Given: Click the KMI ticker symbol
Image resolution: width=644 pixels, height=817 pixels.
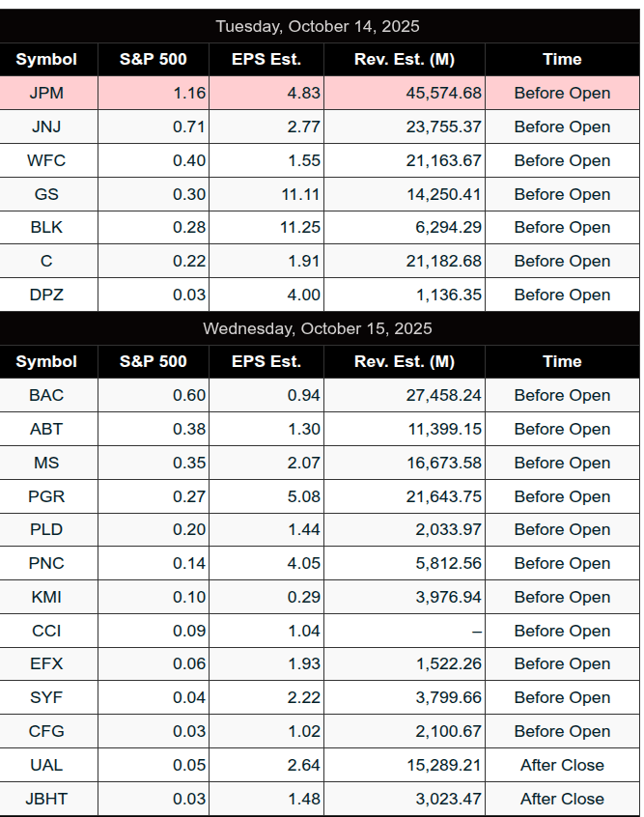Looking at the screenshot, I should (x=46, y=597).
